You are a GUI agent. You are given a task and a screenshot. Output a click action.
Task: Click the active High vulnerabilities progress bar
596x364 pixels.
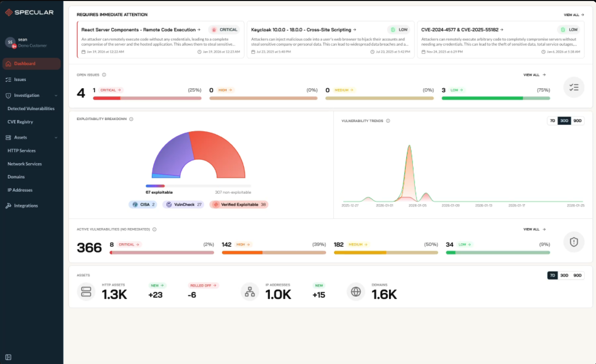274,252
